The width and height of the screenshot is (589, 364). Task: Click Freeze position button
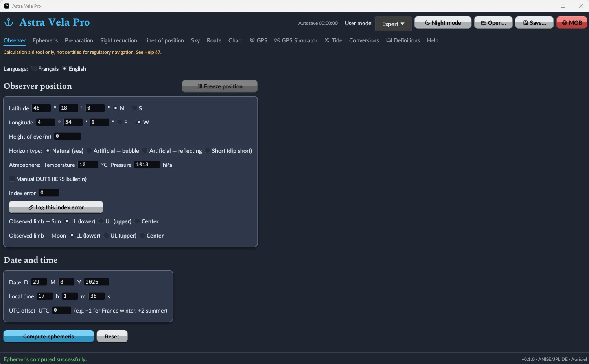[x=220, y=86]
